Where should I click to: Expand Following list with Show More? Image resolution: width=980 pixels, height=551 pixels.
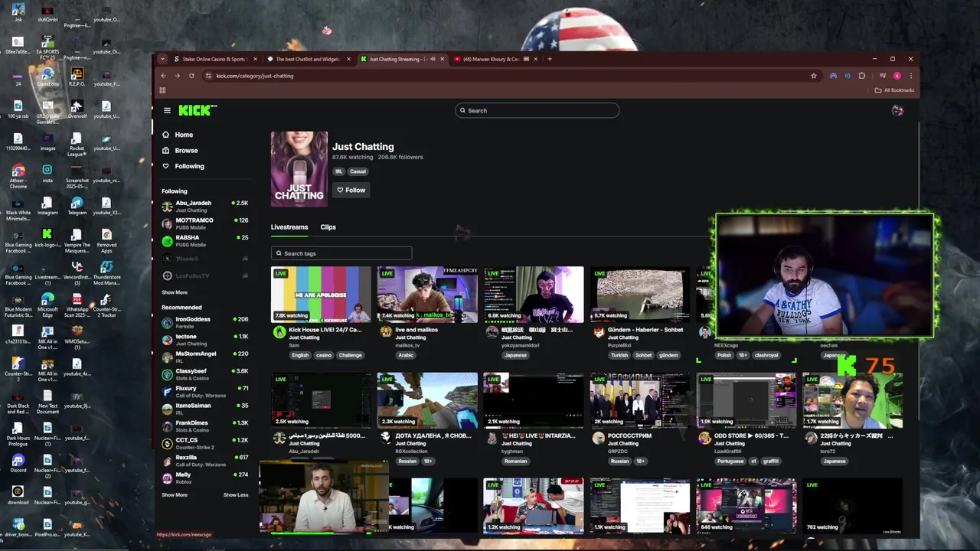pyautogui.click(x=174, y=292)
